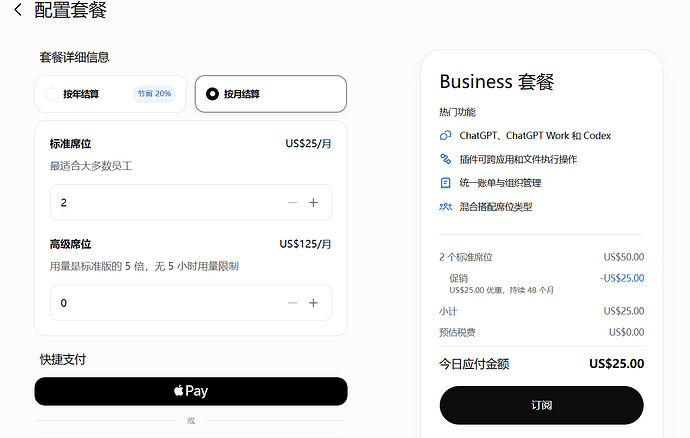The height and width of the screenshot is (438, 690).
Task: Click the 统一账单与组织管理 billing icon
Action: click(x=445, y=183)
